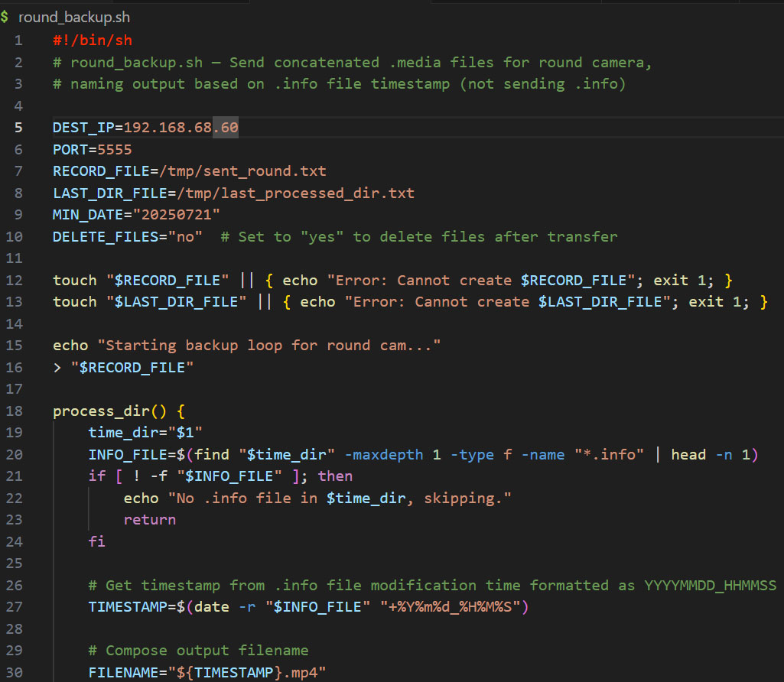Click the highlighted .60 in DEST_IP value
784x682 pixels.
pos(226,128)
